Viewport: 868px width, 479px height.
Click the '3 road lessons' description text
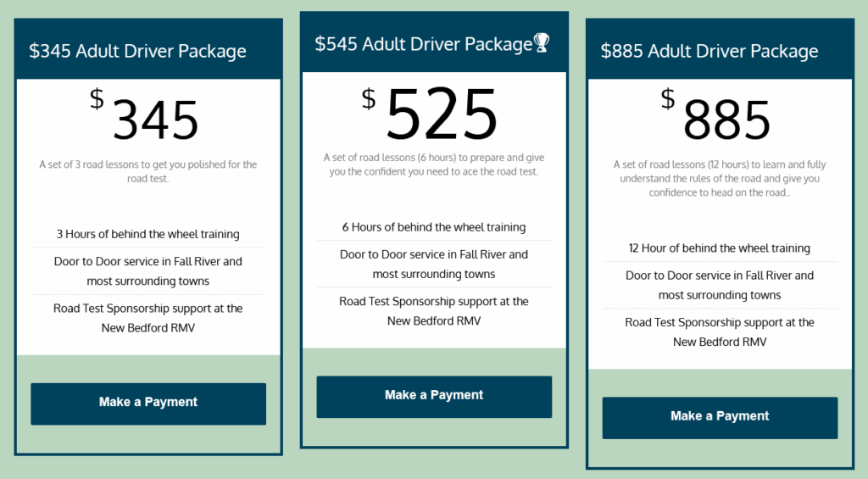click(x=148, y=171)
